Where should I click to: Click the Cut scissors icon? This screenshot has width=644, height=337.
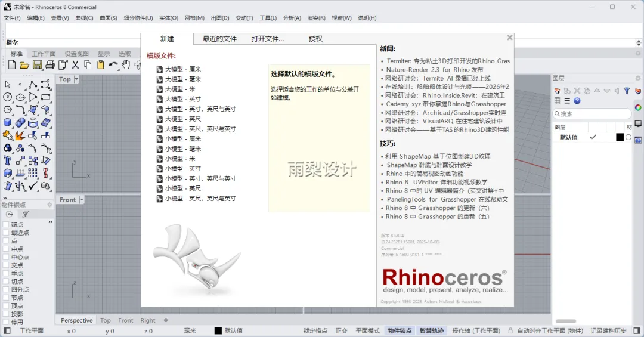(75, 64)
